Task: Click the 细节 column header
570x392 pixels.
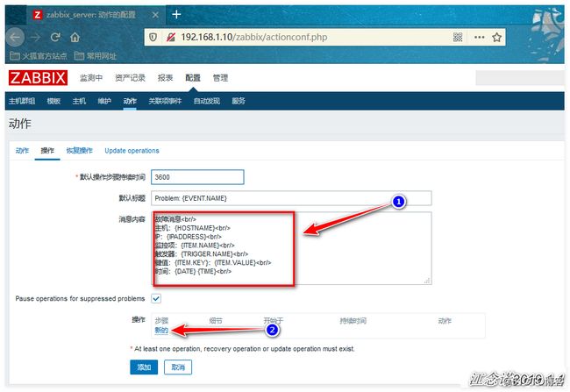Action: [216, 321]
